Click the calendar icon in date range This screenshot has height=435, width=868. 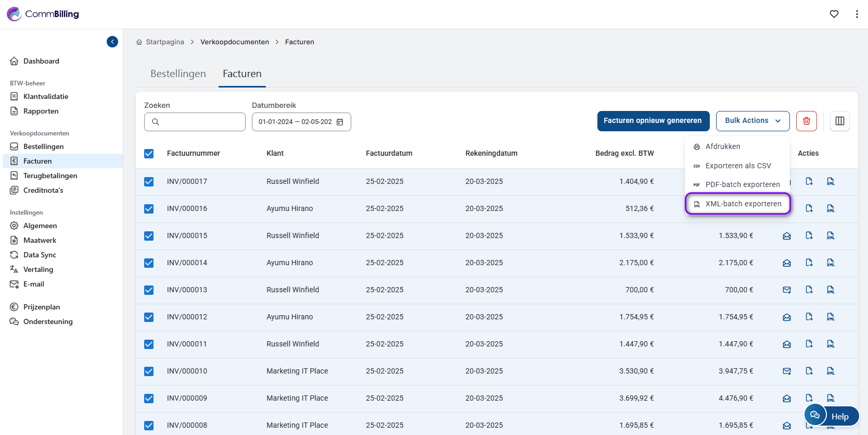(x=340, y=122)
